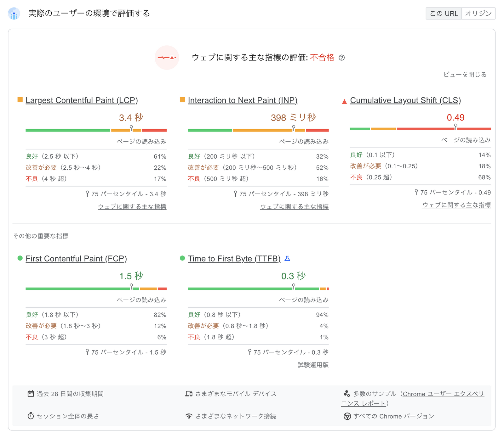This screenshot has height=438, width=504.
Task: Select the この URL tab
Action: coord(444,14)
